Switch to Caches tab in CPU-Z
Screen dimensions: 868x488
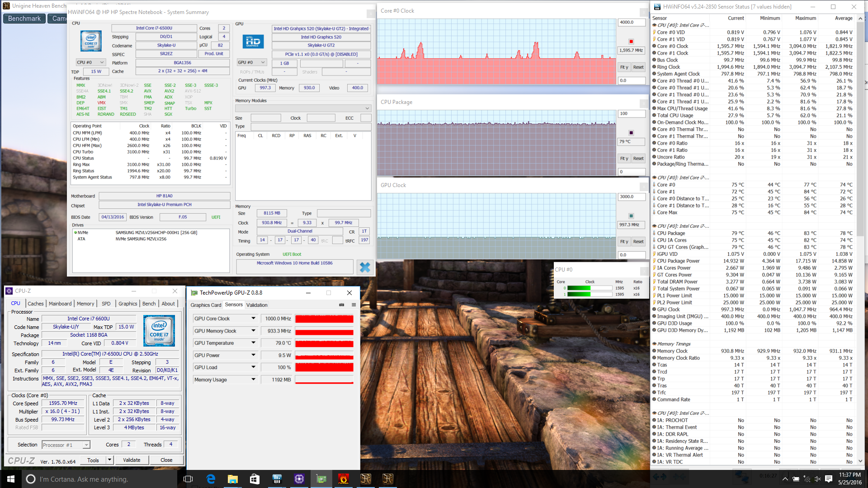(x=36, y=304)
